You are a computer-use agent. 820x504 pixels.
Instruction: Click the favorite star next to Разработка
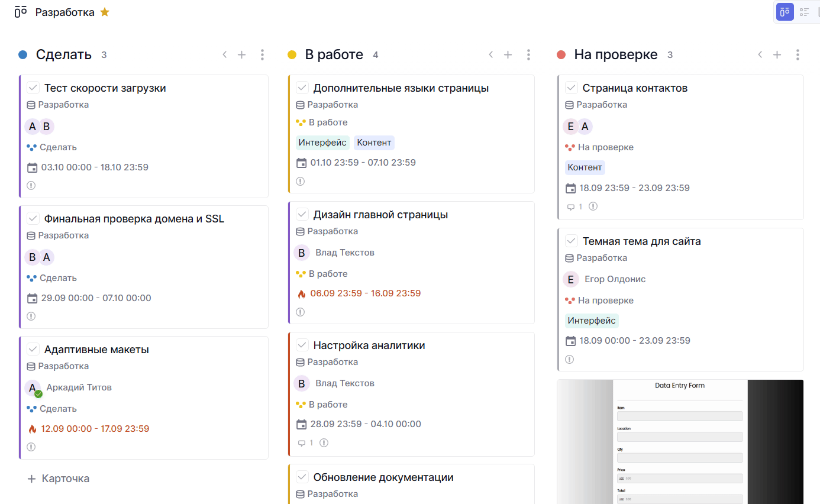(105, 12)
